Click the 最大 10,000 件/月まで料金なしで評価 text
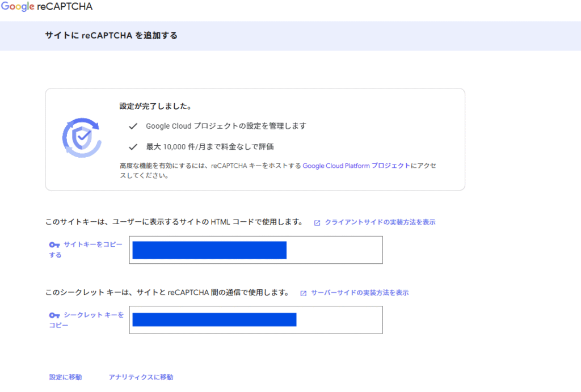Viewport: 581px width, 392px height. [x=209, y=146]
